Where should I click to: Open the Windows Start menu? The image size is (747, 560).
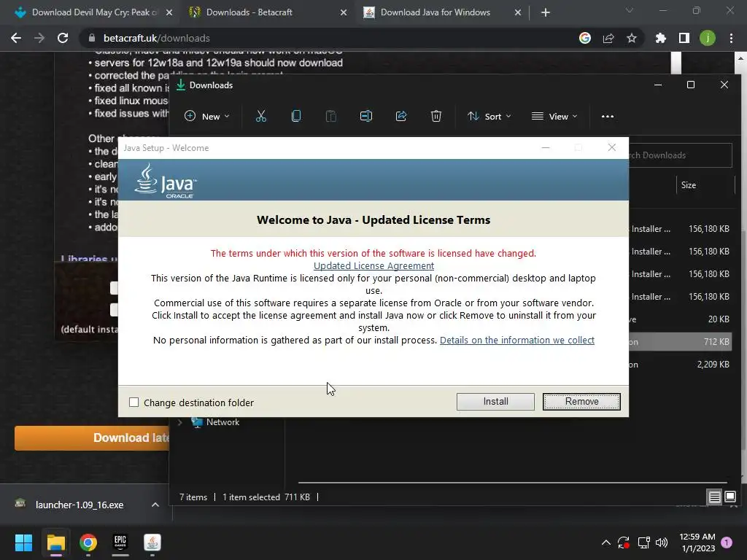(23, 542)
